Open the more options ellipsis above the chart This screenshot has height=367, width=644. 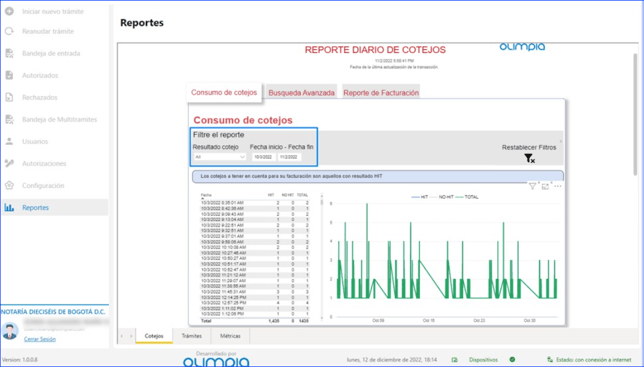(557, 186)
